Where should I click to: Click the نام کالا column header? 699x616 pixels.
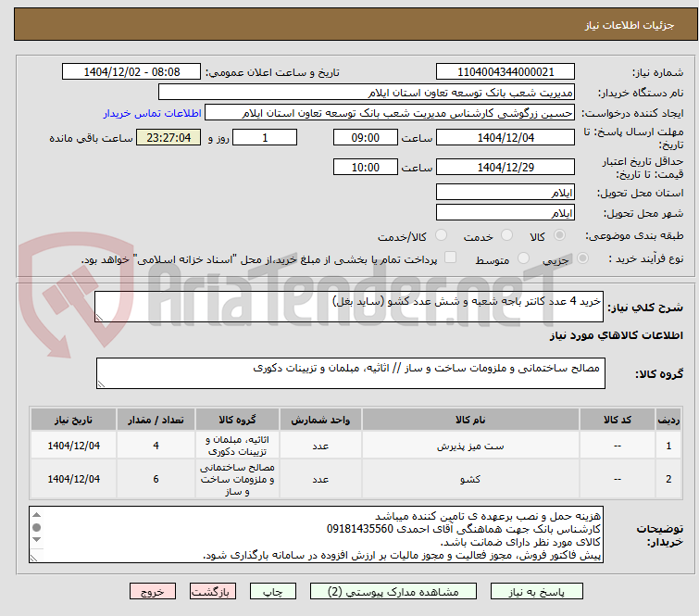(x=470, y=420)
